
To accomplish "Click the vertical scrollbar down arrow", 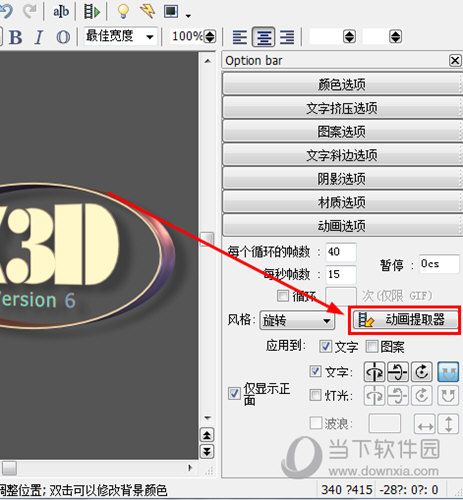I will pyautogui.click(x=208, y=418).
